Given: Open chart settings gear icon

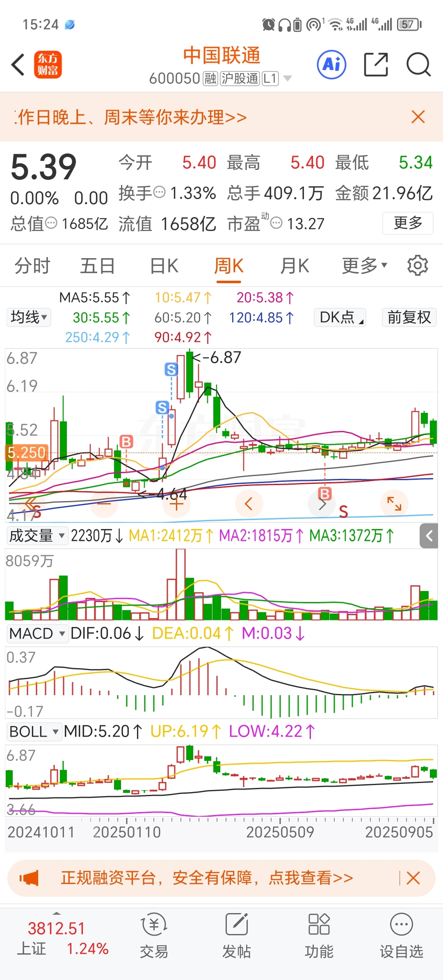Looking at the screenshot, I should pyautogui.click(x=418, y=266).
